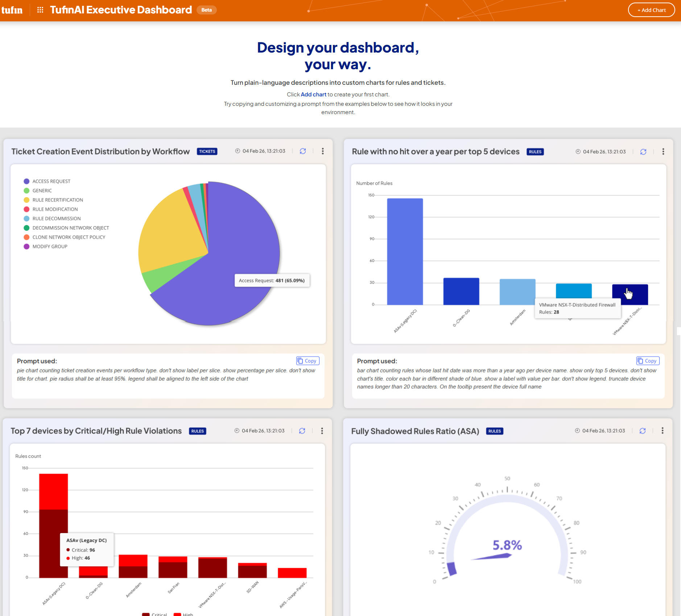Open options menu for Ticket Creation chart
Screen dimensions: 681x616
(323, 151)
